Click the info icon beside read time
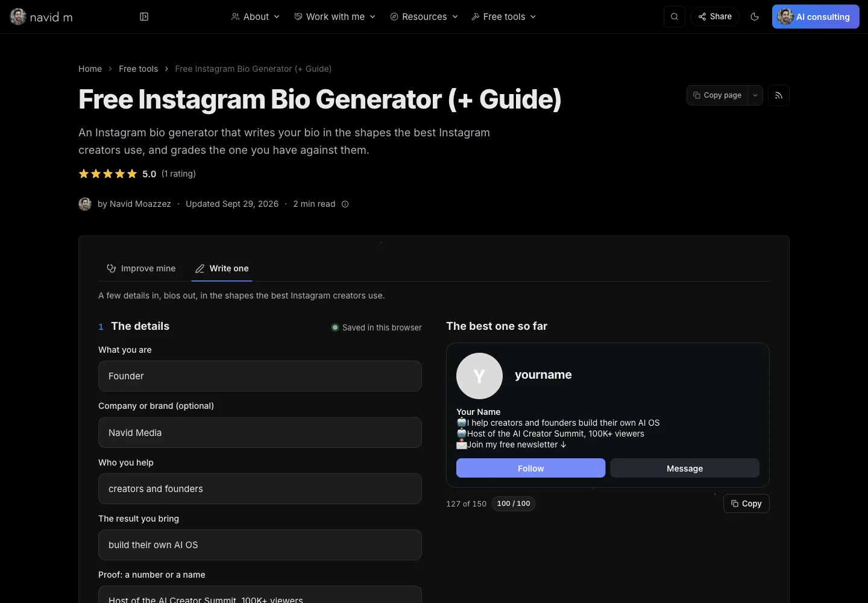 (x=345, y=204)
